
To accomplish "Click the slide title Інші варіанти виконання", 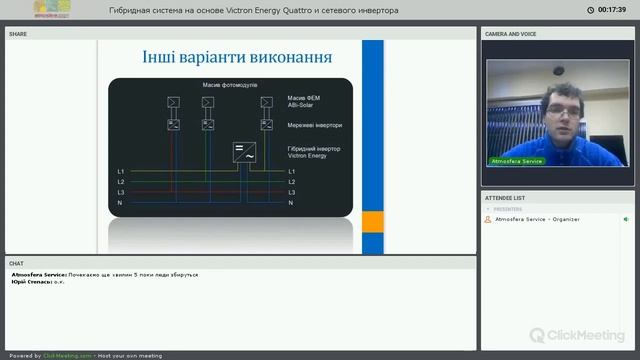I will [x=237, y=57].
